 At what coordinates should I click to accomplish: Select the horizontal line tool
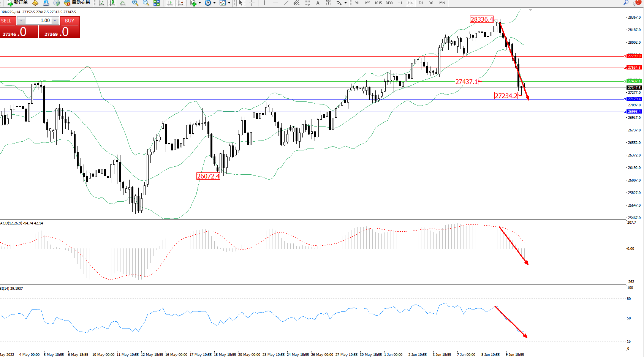[275, 3]
